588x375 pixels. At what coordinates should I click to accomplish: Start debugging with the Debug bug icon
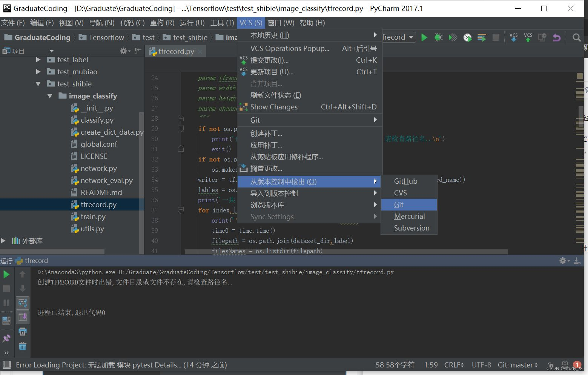(x=438, y=37)
